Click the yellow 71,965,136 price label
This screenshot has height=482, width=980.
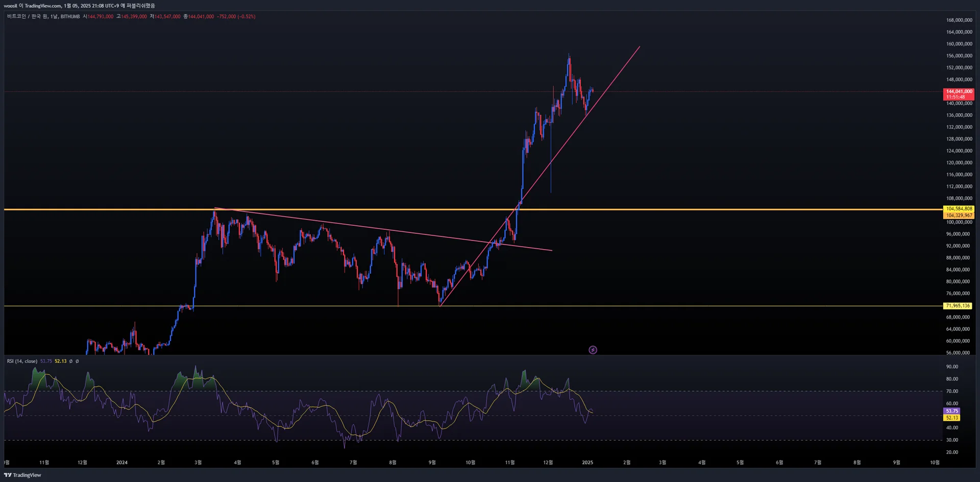pos(958,306)
